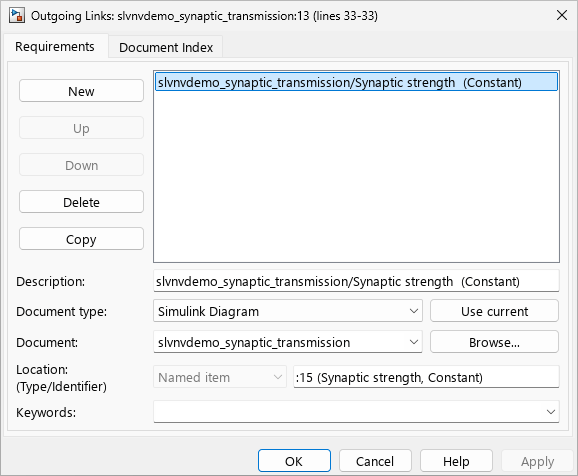578x476 pixels.
Task: Switch to the Requirements tab
Action: (55, 47)
